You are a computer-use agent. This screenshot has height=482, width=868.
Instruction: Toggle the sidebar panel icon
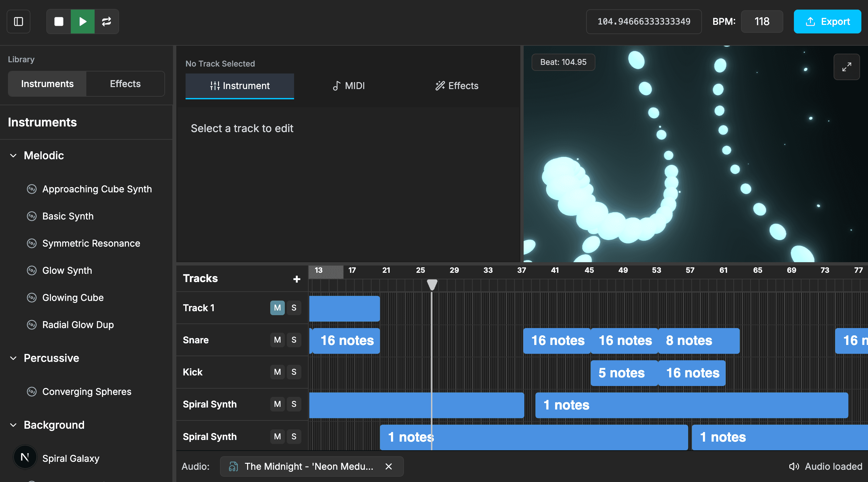coord(19,22)
